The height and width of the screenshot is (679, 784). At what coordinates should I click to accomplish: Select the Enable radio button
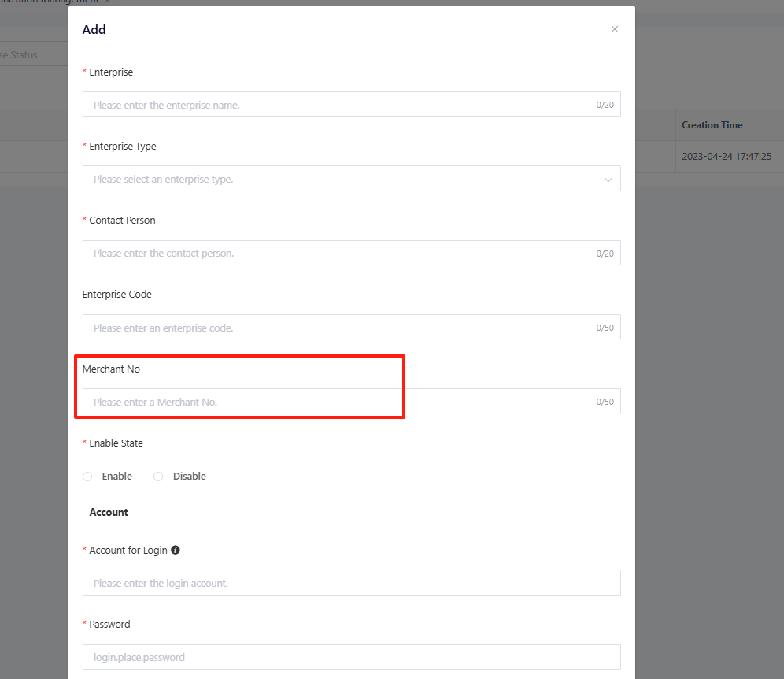tap(87, 477)
